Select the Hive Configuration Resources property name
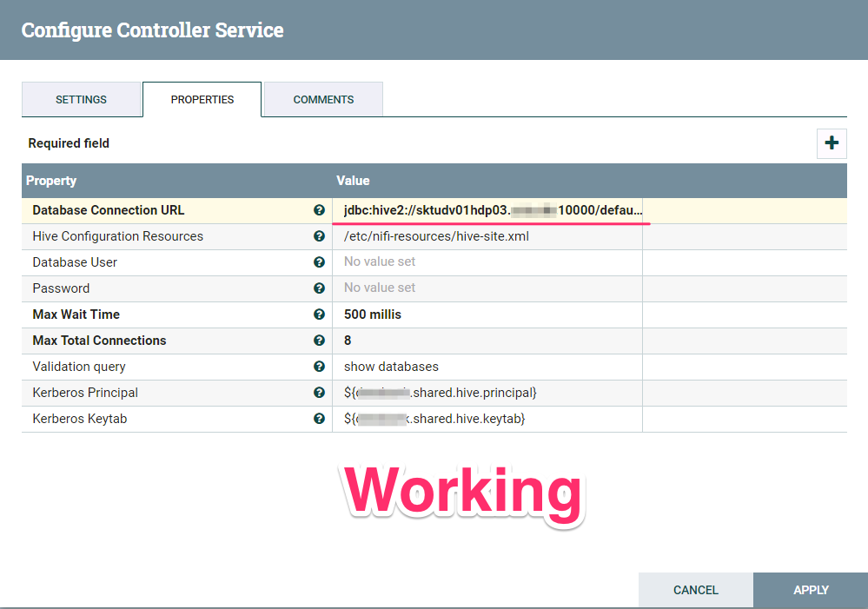Image resolution: width=868 pixels, height=609 pixels. 118,236
